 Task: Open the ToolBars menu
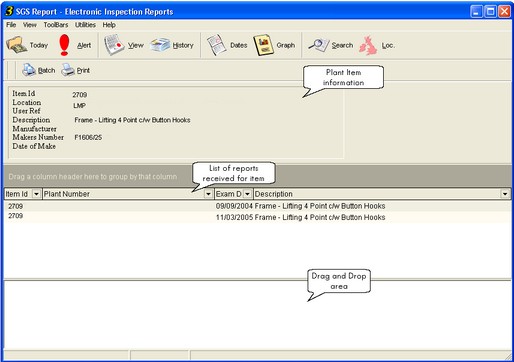pos(56,25)
